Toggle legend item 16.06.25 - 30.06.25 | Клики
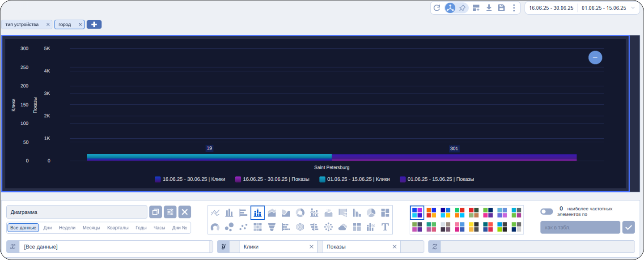 [x=190, y=179]
